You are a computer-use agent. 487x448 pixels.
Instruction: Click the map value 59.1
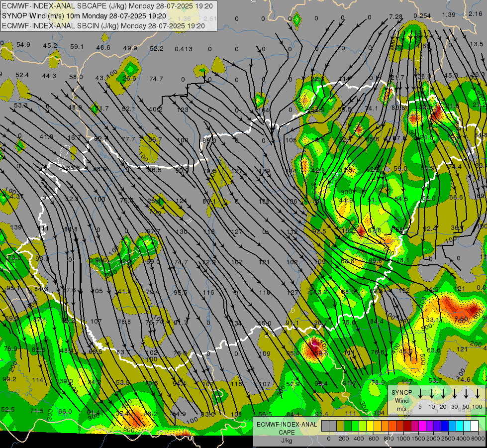click(x=77, y=47)
